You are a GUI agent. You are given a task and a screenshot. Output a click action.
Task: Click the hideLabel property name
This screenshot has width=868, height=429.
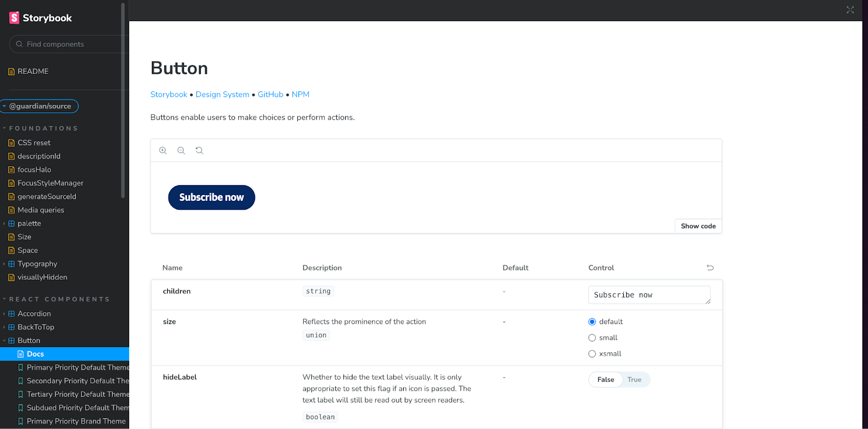180,377
